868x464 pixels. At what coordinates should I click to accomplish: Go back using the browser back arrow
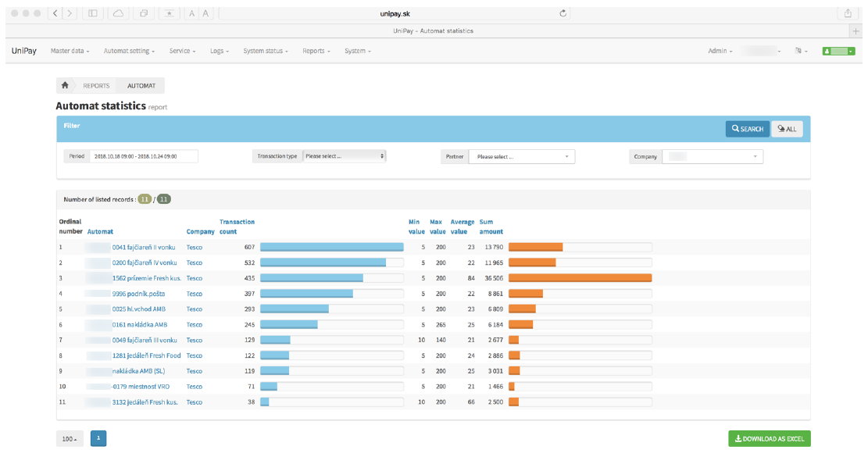54,13
